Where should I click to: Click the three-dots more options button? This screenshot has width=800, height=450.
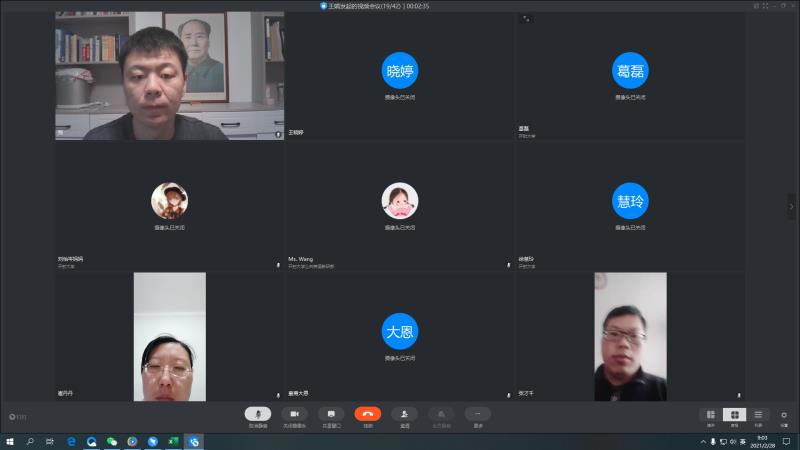point(477,414)
